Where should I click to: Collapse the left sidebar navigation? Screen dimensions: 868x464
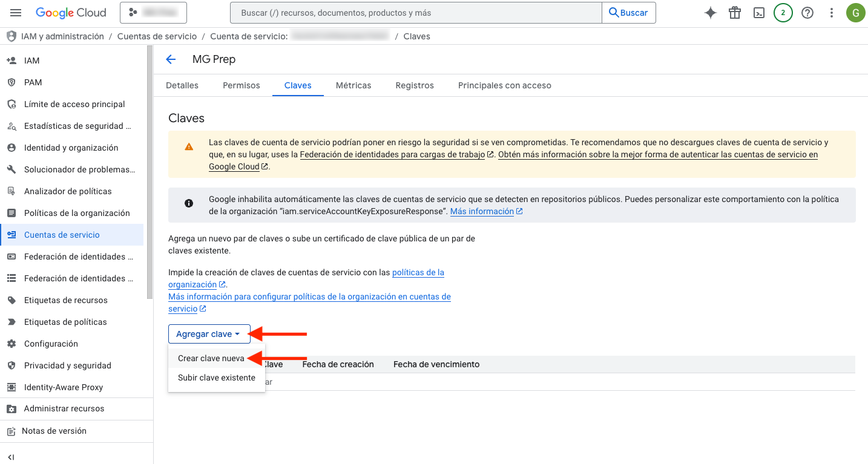coord(11,457)
